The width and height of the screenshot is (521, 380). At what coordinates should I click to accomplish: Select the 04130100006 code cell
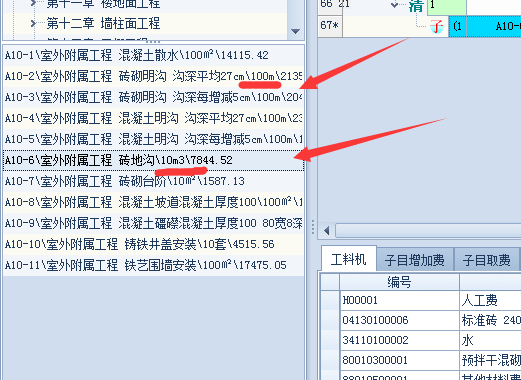(x=399, y=320)
